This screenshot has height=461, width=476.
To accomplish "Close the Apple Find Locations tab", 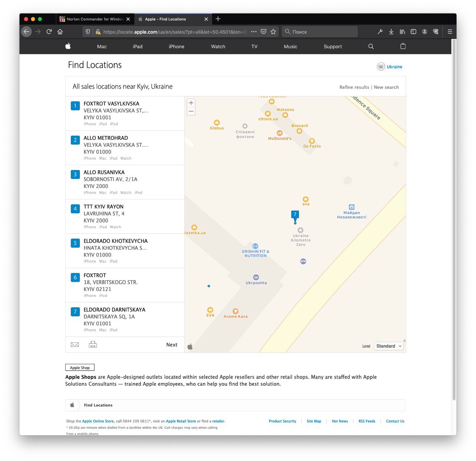I will (x=206, y=19).
